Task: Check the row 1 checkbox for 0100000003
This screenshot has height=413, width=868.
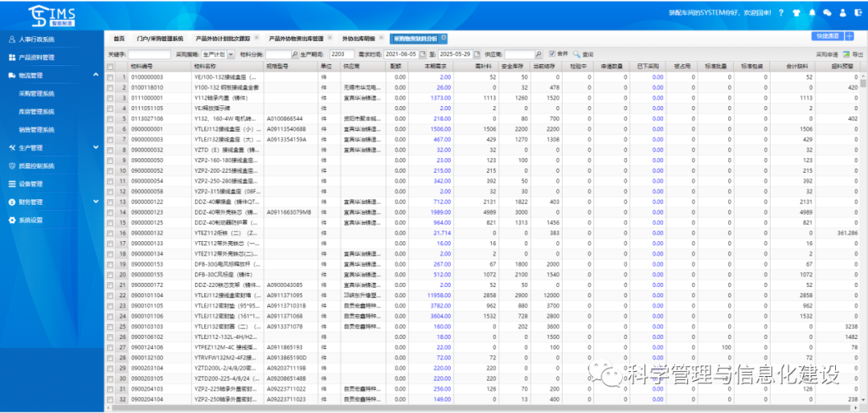Action: (110, 77)
